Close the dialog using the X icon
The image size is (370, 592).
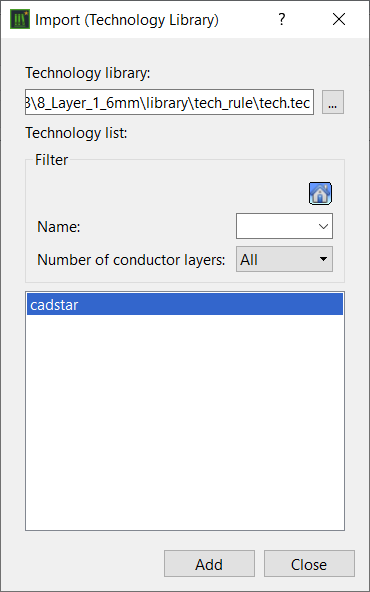(339, 19)
